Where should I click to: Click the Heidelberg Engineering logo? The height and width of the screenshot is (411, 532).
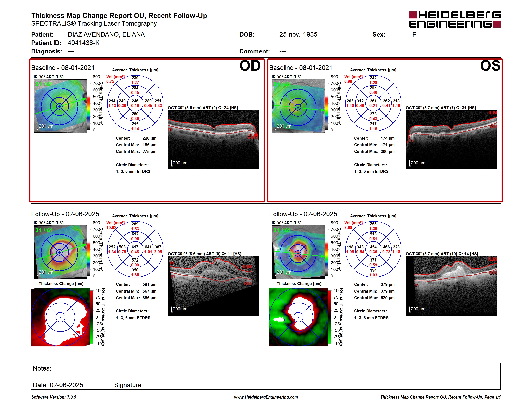455,20
